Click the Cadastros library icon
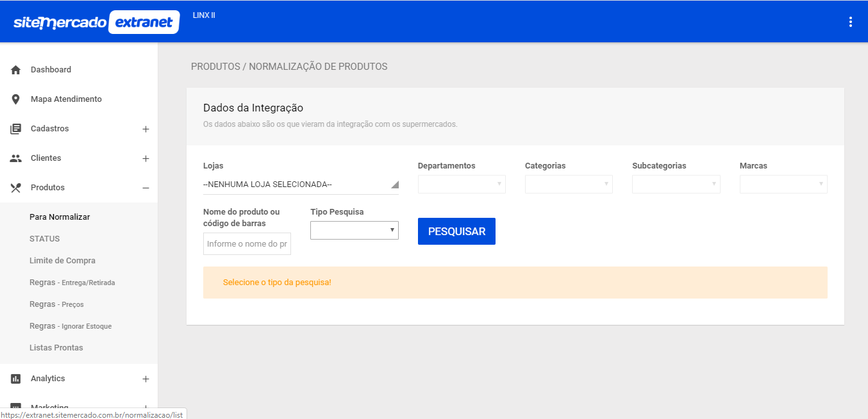This screenshot has width=868, height=419. point(16,129)
